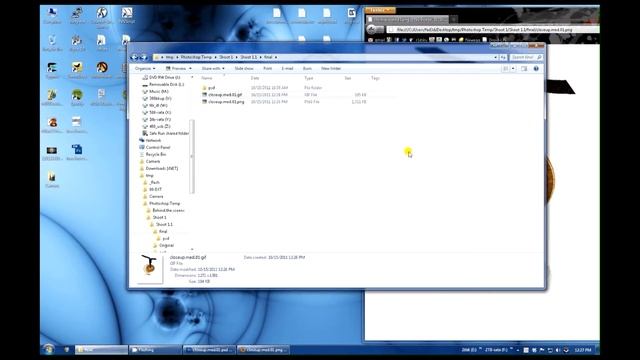Screen dimensions: 640x360
Task: Open the view options dropdown arrow
Action: pyautogui.click(x=513, y=69)
